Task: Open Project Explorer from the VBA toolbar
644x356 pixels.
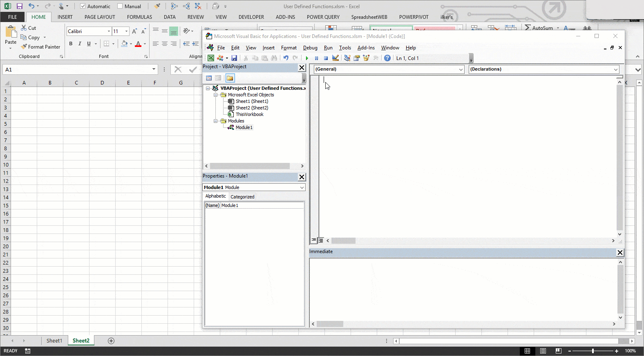Action: pos(347,58)
